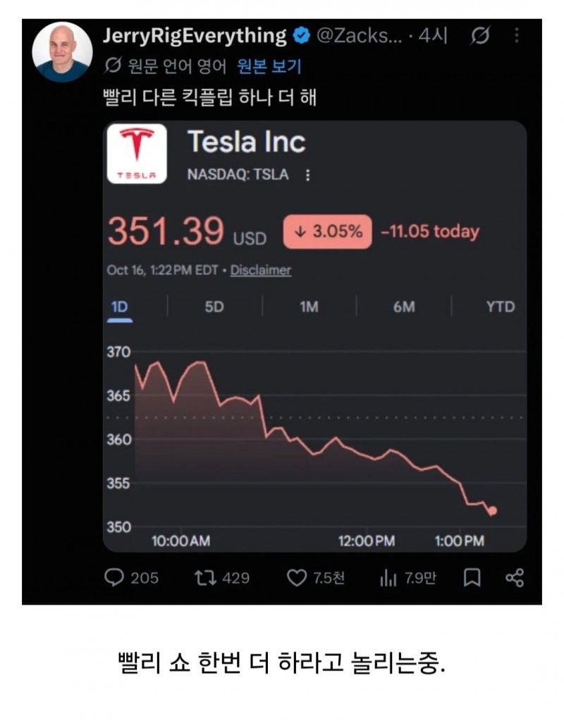Open the options dots beside NASDAQ: TSLA
Image resolution: width=564 pixels, height=728 pixels.
(307, 175)
